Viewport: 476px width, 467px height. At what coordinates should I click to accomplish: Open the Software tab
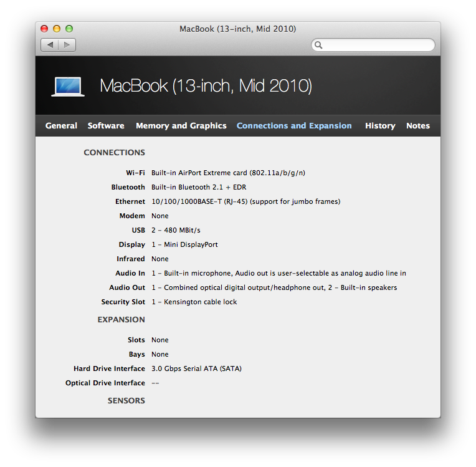point(106,125)
